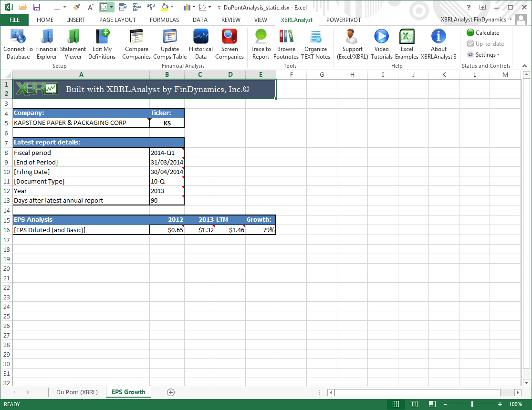Click Trace to Report icon
This screenshot has width=532, height=410.
[261, 44]
